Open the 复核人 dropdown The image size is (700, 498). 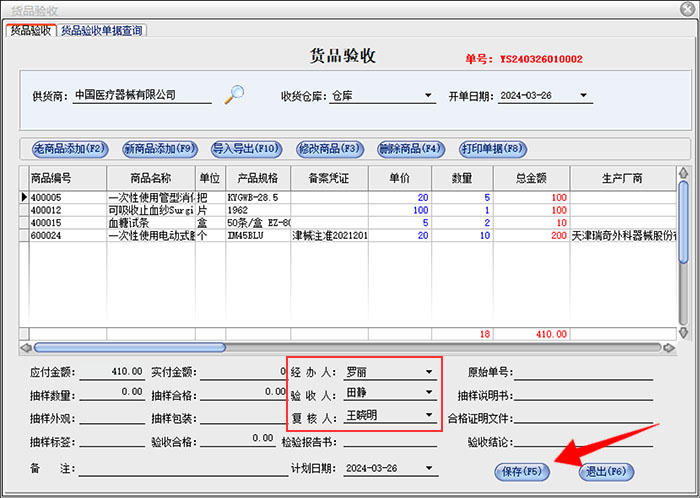point(429,415)
